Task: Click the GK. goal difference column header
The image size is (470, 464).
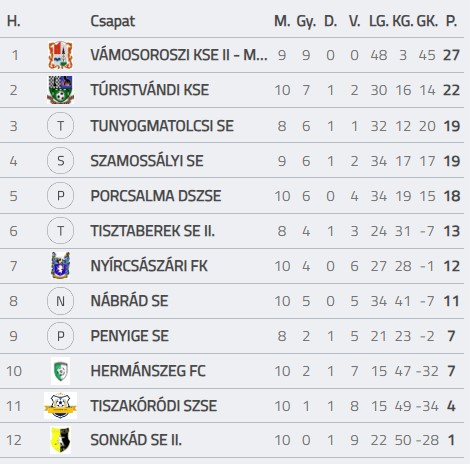Action: click(x=427, y=21)
